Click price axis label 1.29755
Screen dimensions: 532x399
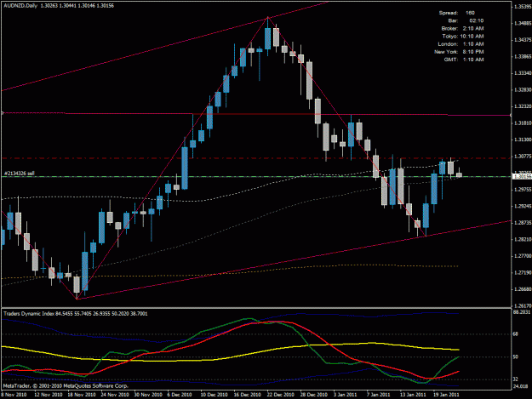coord(523,190)
